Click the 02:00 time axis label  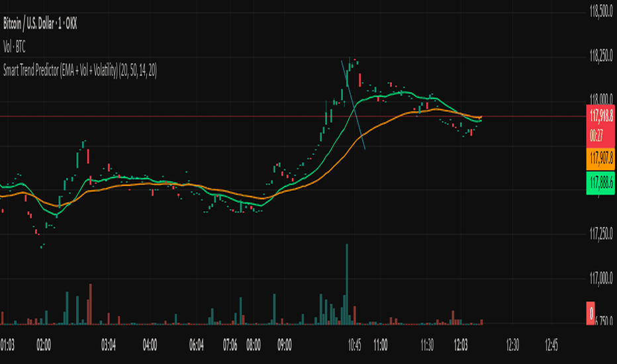pyautogui.click(x=43, y=345)
